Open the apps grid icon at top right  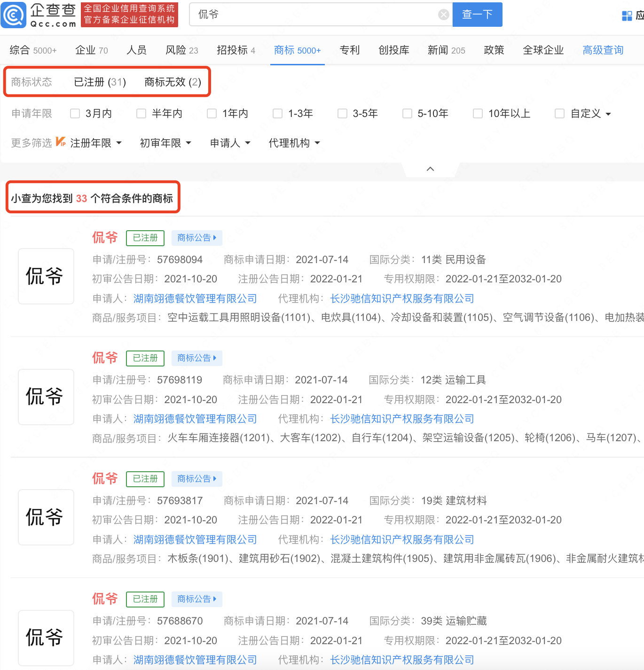pyautogui.click(x=627, y=16)
